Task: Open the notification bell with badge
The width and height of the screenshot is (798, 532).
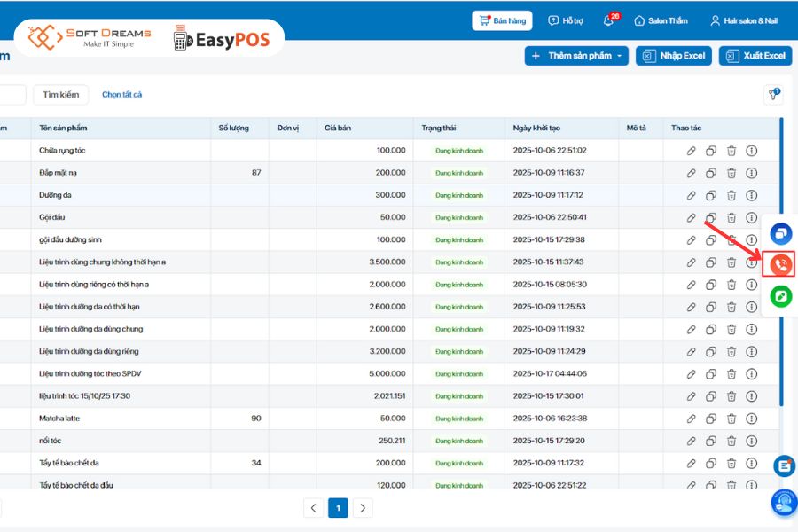Action: point(609,20)
